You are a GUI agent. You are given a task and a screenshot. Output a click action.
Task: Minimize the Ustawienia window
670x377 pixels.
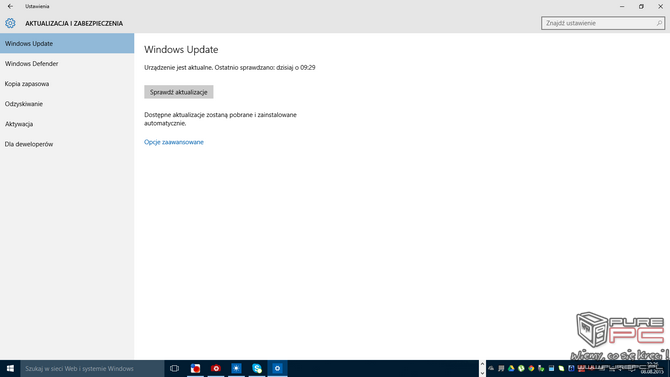[x=622, y=6]
